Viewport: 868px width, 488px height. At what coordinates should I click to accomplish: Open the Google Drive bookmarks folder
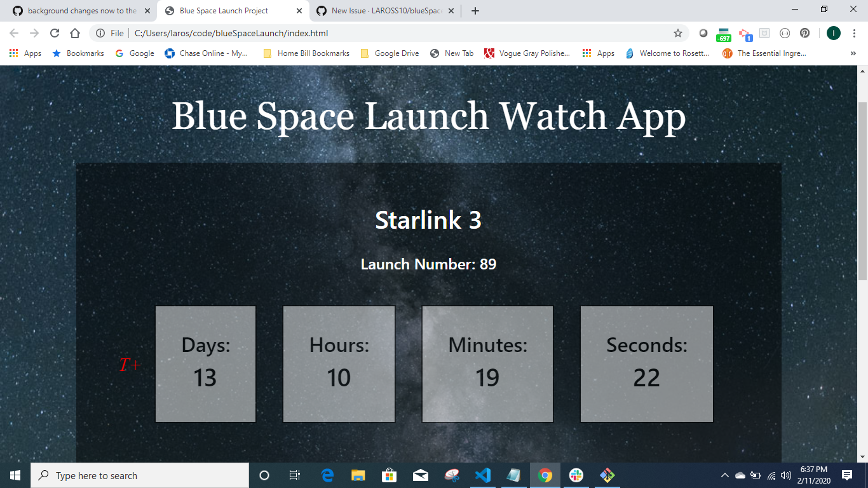pyautogui.click(x=390, y=53)
